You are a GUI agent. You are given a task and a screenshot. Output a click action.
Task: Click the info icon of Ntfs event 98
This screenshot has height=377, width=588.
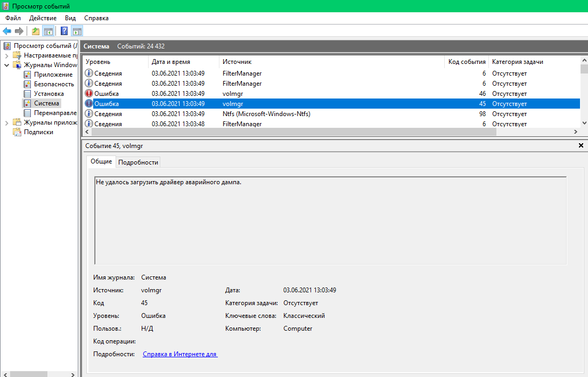tap(89, 113)
